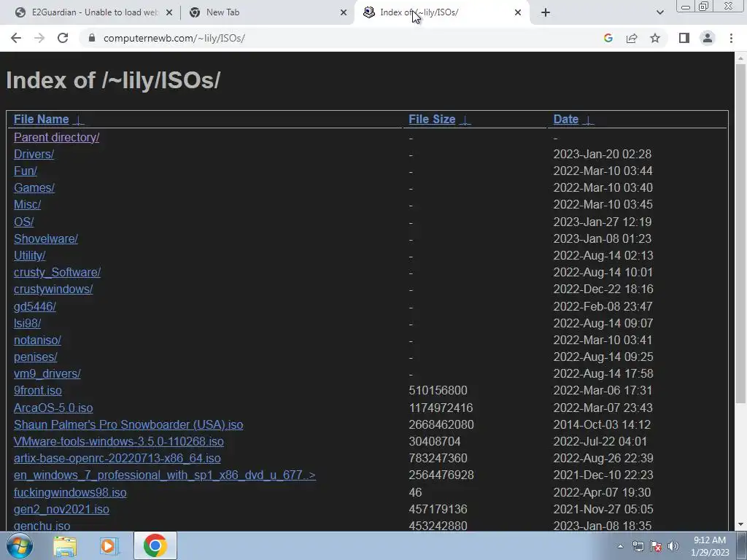Select file size value 510156800
This screenshot has width=747, height=560.
click(438, 391)
